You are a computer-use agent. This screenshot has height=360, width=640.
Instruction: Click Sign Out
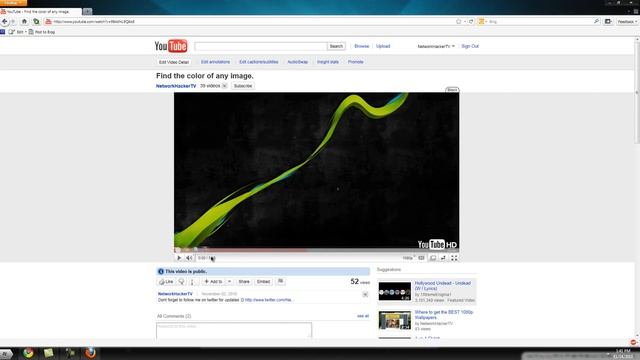pos(470,46)
